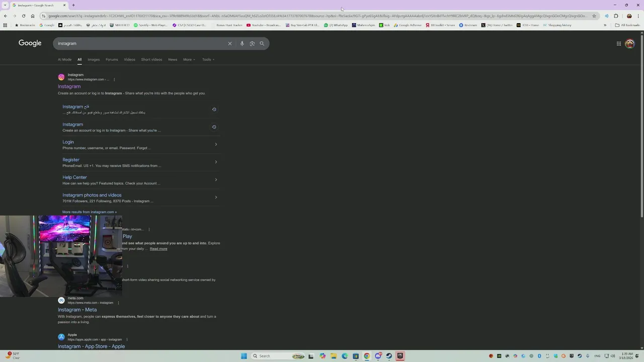
Task: Clear the search box with the X icon
Action: point(230,44)
